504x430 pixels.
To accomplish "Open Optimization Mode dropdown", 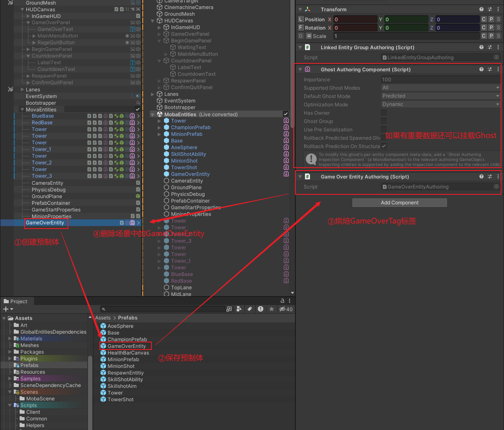I will click(x=441, y=104).
